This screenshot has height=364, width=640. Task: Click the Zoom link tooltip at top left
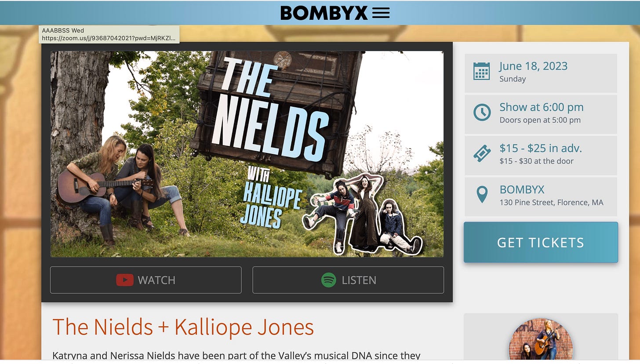point(109,34)
